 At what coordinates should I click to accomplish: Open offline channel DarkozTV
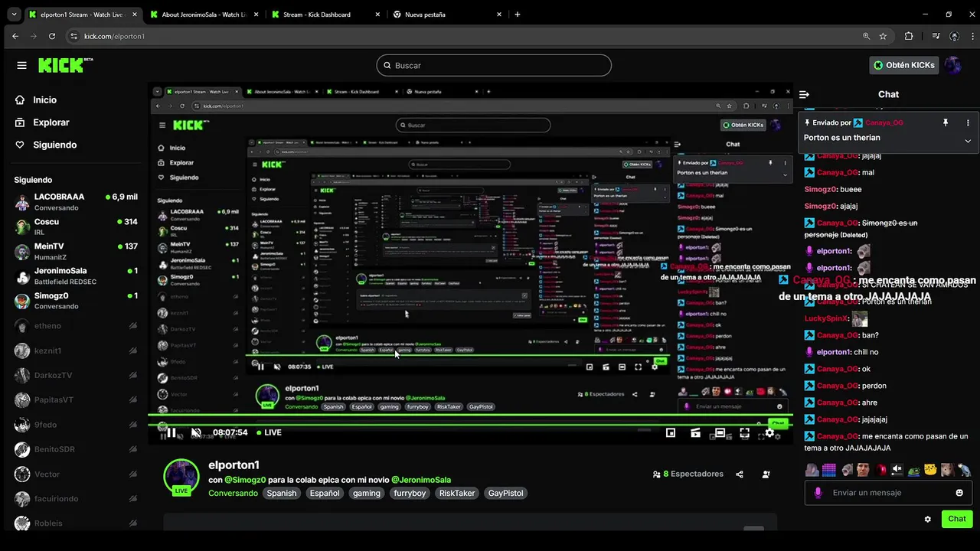click(75, 375)
